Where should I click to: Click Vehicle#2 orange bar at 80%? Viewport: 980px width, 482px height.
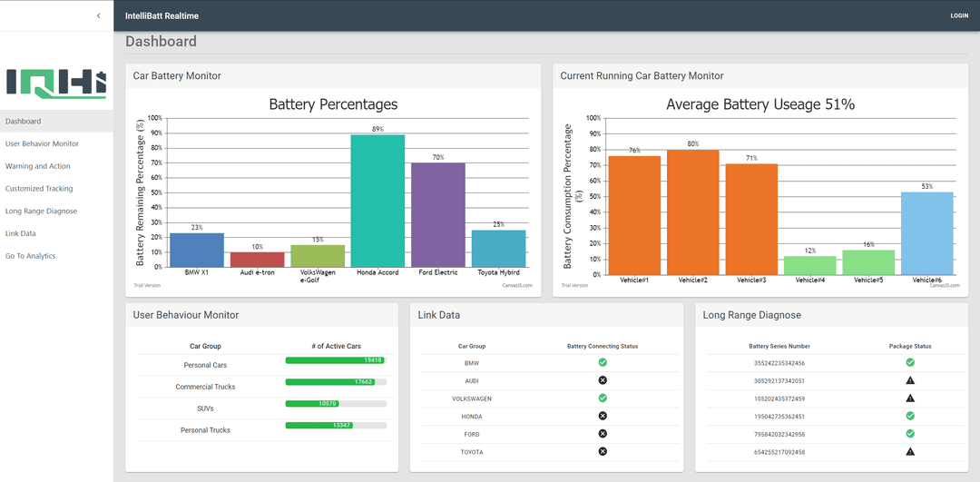point(693,211)
